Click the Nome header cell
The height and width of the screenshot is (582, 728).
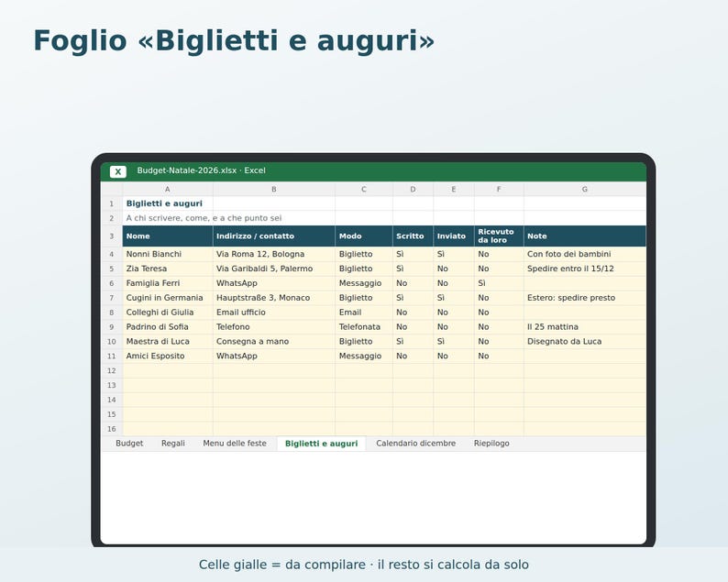tap(168, 236)
